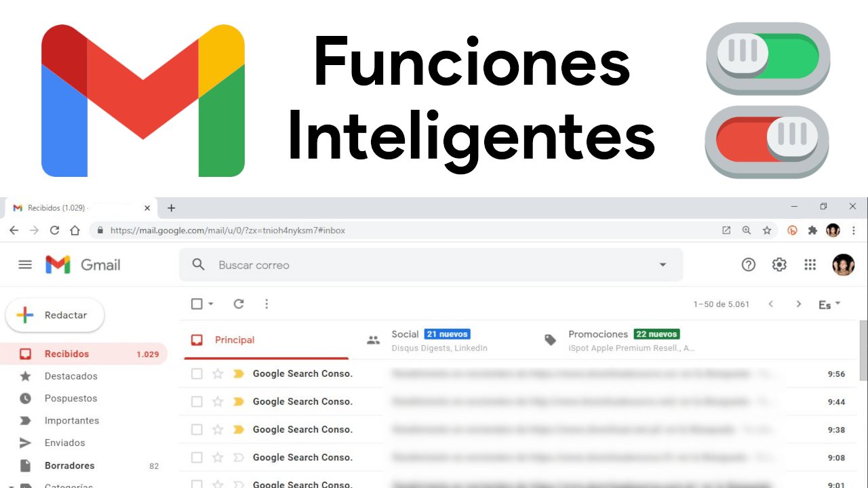Click the Support help question icon
This screenshot has height=488, width=868.
(x=748, y=265)
